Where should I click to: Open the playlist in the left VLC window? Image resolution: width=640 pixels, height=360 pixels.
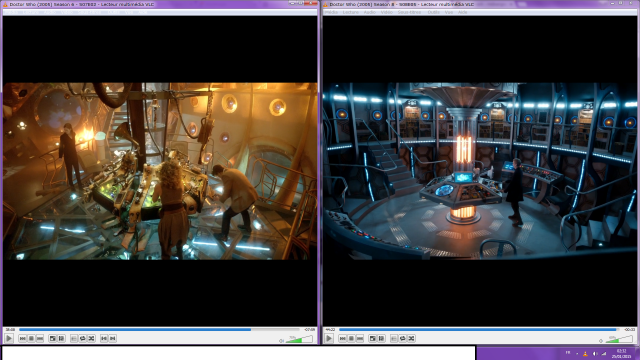(74, 338)
